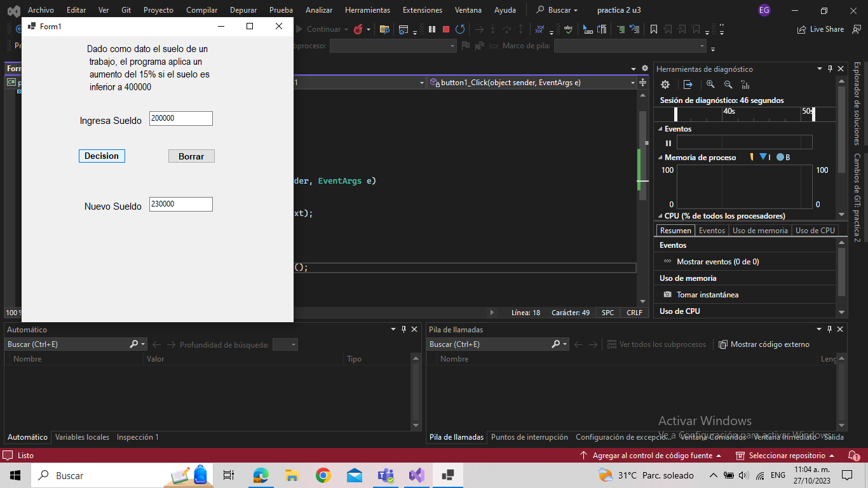Collapse the Eventos section

point(660,128)
